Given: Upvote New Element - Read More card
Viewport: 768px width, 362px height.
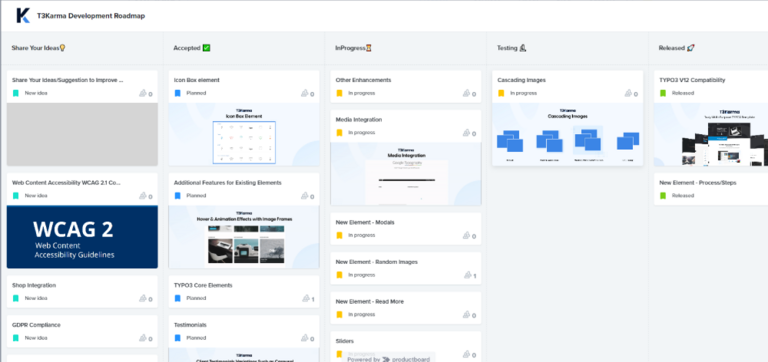Looking at the screenshot, I should [469, 315].
